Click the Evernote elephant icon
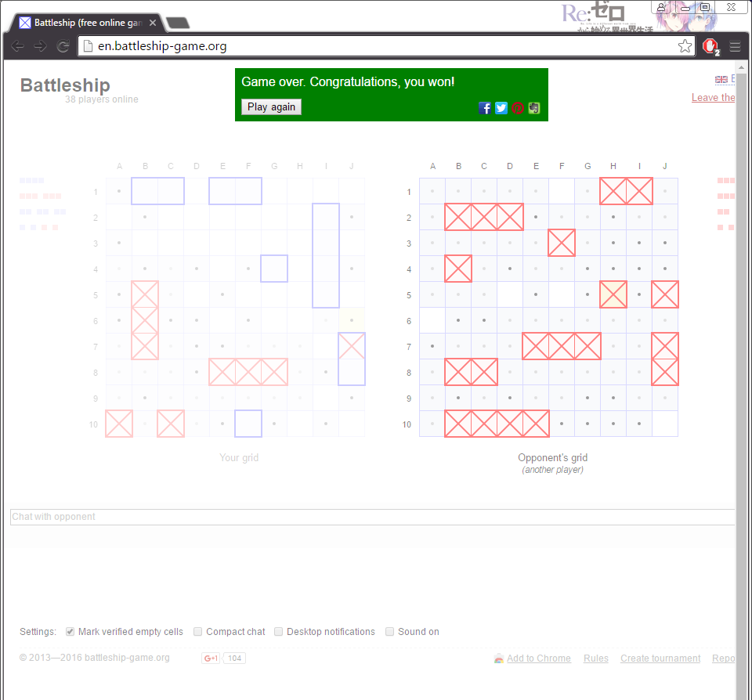The height and width of the screenshot is (700, 752). (533, 108)
